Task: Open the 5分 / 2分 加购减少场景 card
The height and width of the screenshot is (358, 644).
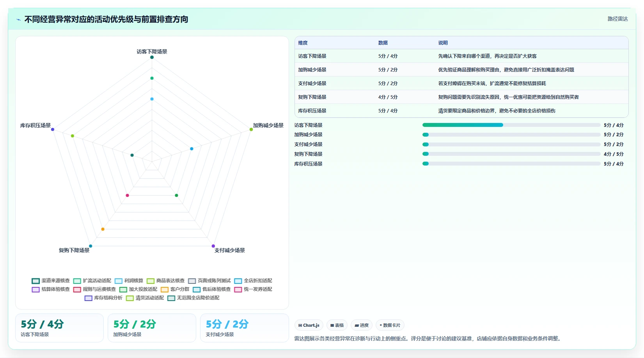Action: pyautogui.click(x=152, y=328)
